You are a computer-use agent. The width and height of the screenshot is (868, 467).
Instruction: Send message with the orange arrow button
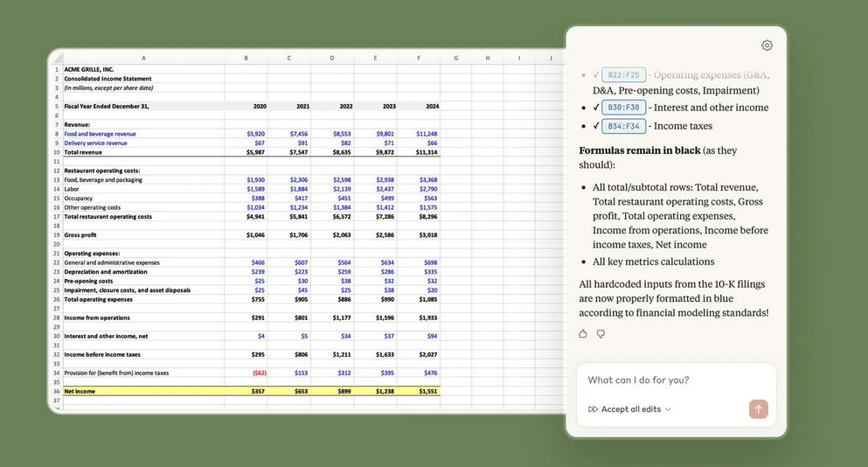tap(759, 408)
